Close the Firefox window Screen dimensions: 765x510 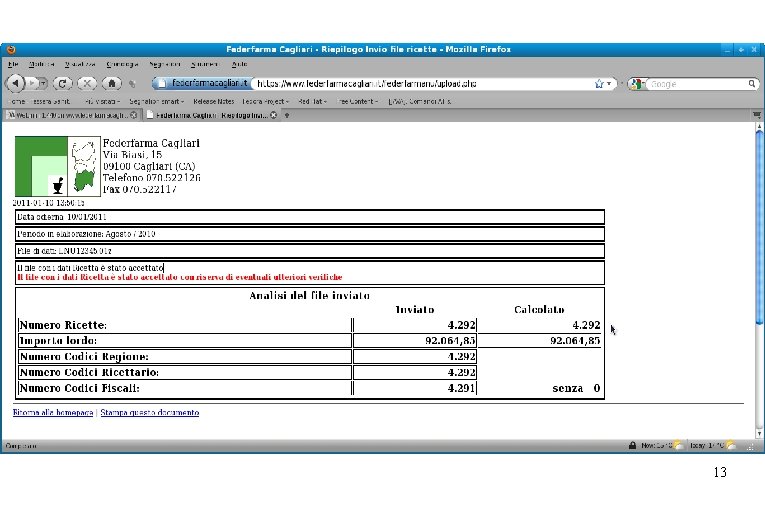coord(754,49)
